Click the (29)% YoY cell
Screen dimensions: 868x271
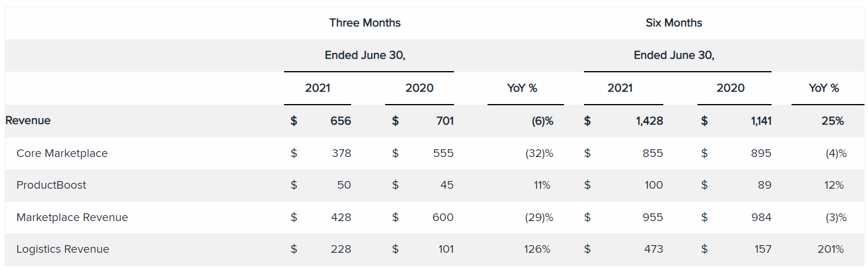pyautogui.click(x=539, y=218)
